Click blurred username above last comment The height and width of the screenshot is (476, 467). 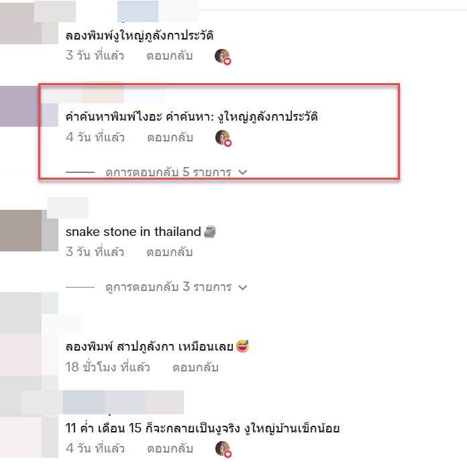[x=103, y=402]
